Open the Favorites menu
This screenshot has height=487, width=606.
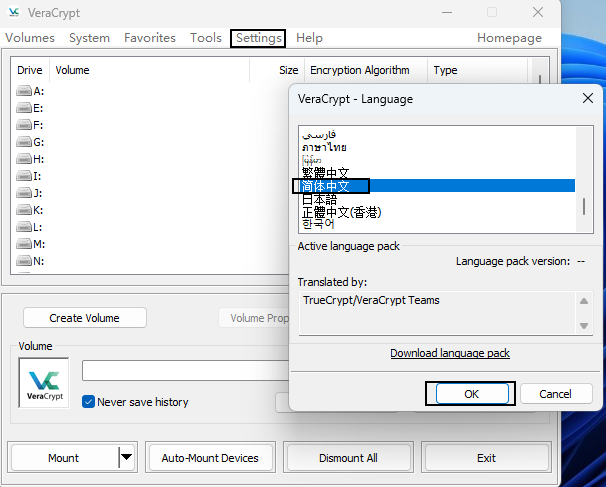(x=150, y=38)
